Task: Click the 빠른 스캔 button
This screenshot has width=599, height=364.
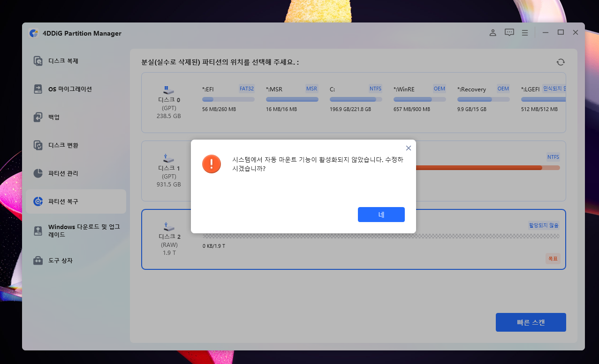Action: click(x=531, y=322)
